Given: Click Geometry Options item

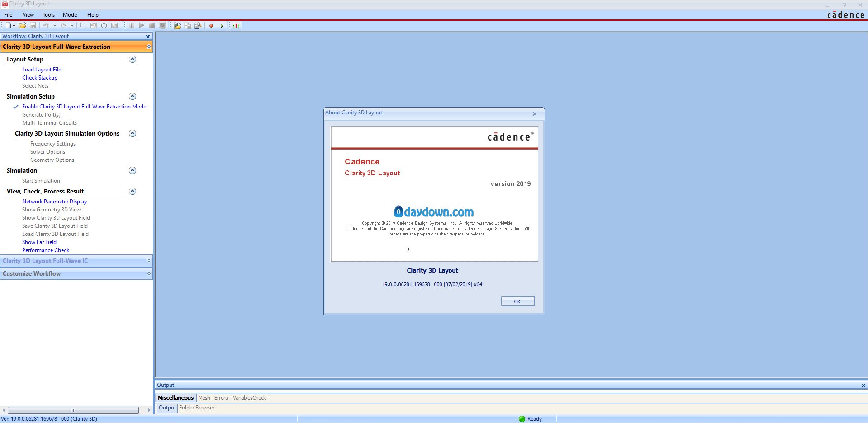Looking at the screenshot, I should [x=52, y=160].
